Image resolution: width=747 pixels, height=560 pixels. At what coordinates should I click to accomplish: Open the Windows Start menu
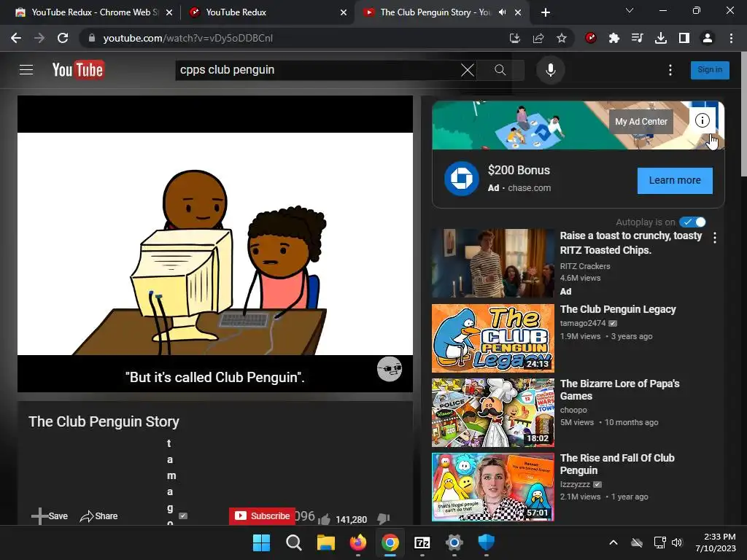261,542
